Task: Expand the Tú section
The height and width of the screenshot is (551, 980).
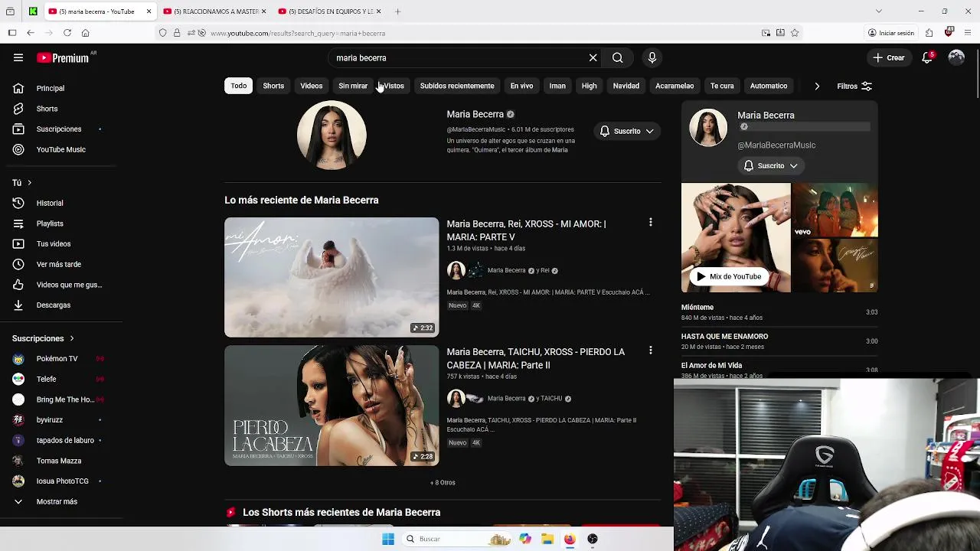Action: click(x=21, y=183)
